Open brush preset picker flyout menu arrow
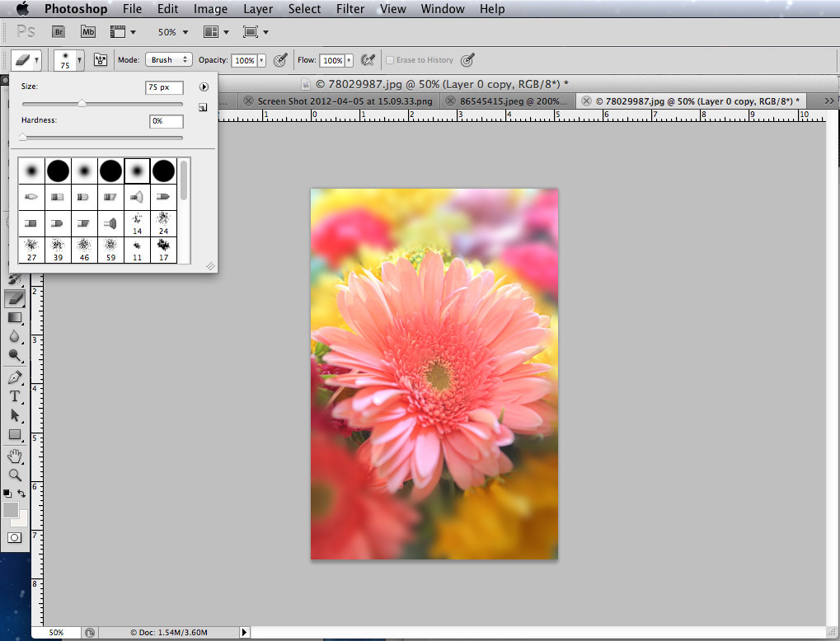The height and width of the screenshot is (641, 840). [x=203, y=87]
